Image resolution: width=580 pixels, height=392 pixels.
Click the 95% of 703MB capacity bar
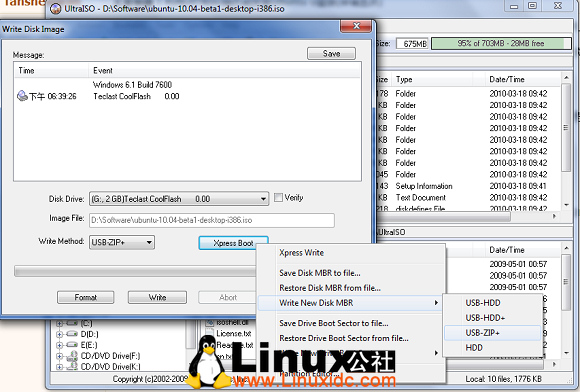pos(501,43)
